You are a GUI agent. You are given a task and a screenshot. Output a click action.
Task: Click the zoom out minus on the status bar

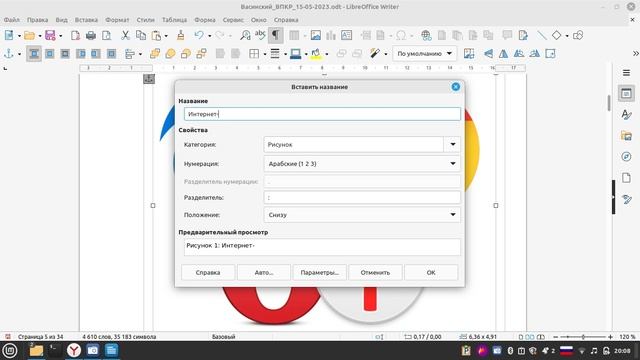point(556,337)
